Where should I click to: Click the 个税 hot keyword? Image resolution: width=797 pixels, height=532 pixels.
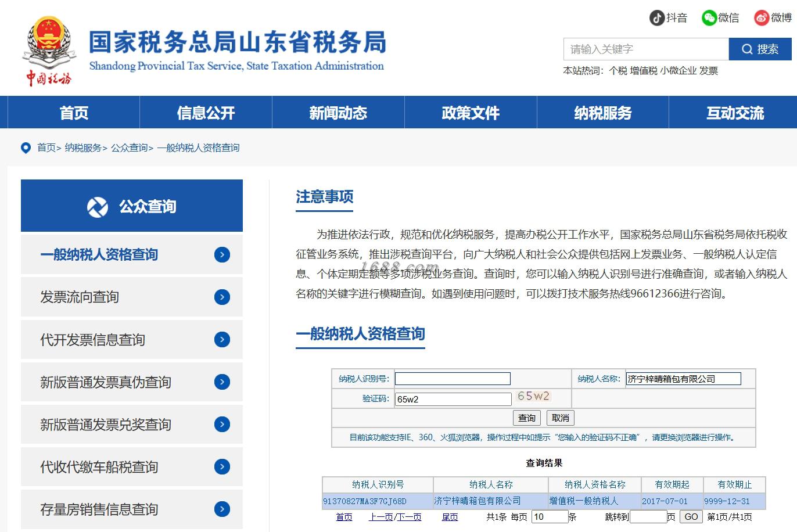[618, 71]
